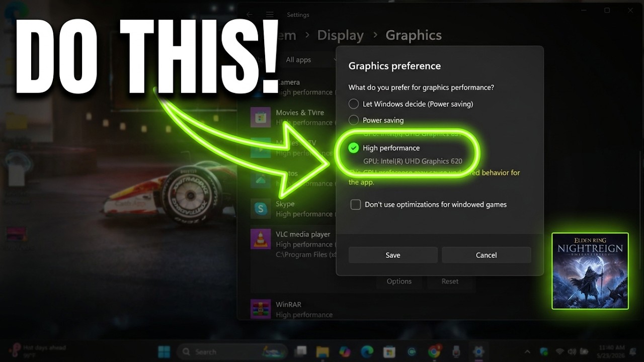Screen dimensions: 644x362
Task: Open Microsoft Store from the taskbar
Action: pos(389,351)
